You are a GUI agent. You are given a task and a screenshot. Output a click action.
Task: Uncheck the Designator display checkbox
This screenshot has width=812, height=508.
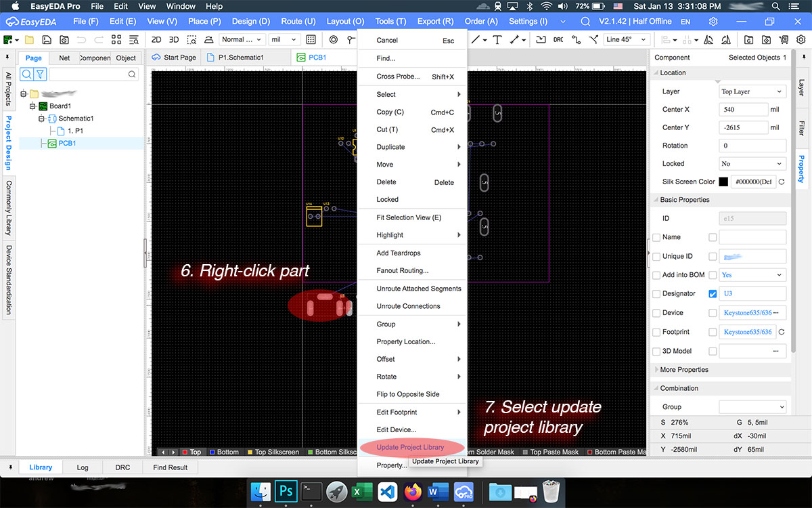(x=713, y=293)
